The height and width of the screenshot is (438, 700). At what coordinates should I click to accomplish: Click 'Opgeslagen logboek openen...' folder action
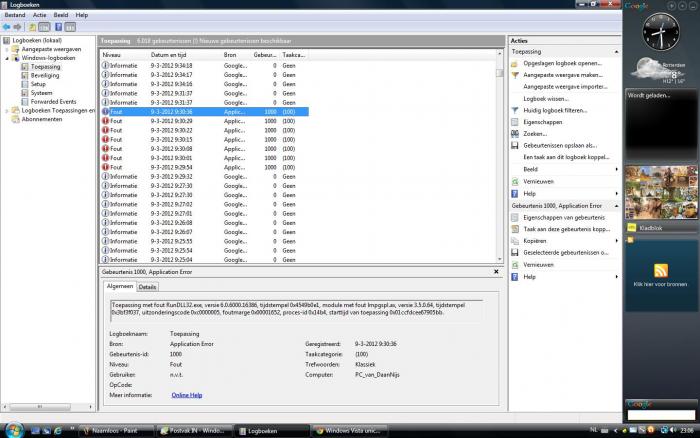pos(562,63)
